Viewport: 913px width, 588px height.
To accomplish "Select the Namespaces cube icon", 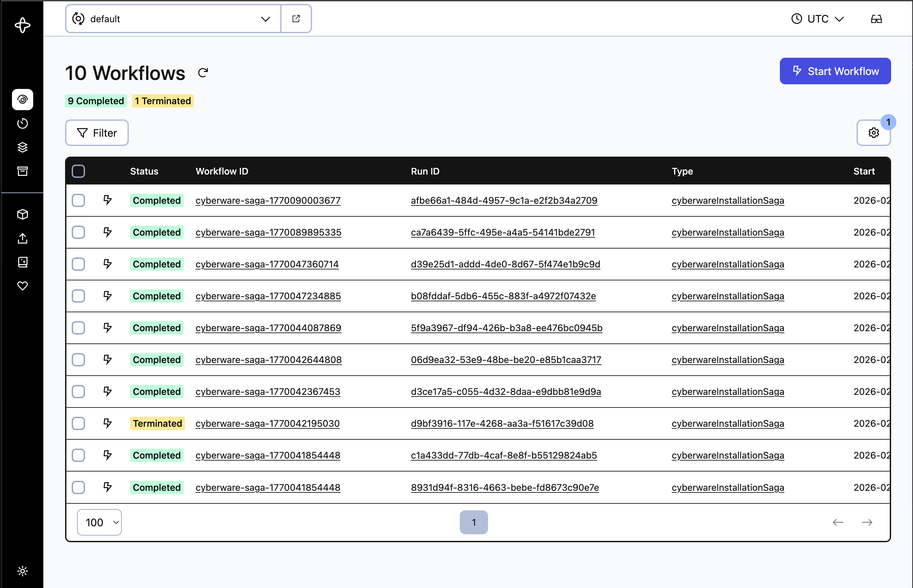I will (x=23, y=214).
